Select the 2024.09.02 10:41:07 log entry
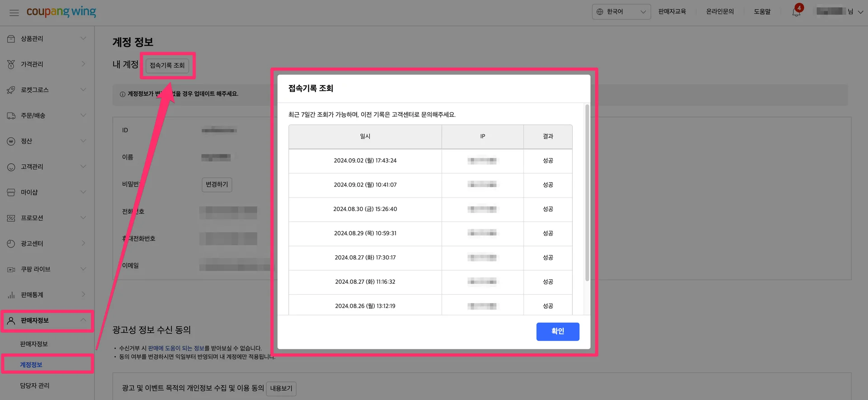The height and width of the screenshot is (400, 868). 430,185
